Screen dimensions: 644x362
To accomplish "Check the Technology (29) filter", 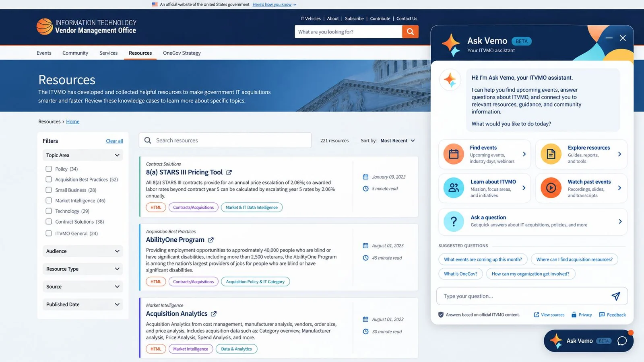I will (49, 211).
